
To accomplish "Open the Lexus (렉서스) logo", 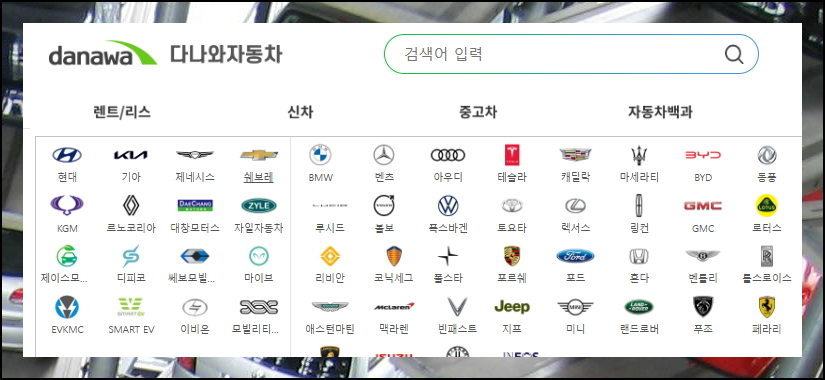I will 576,205.
